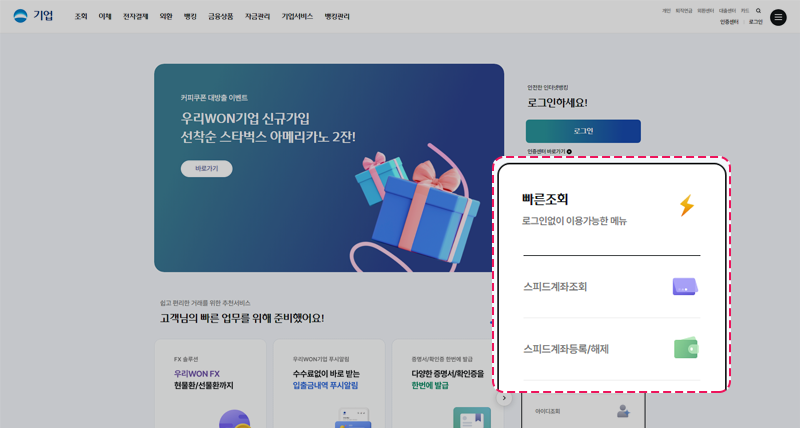Click the 우리WON기업 신규가입 banner headline
This screenshot has height=428, width=800.
click(x=245, y=119)
